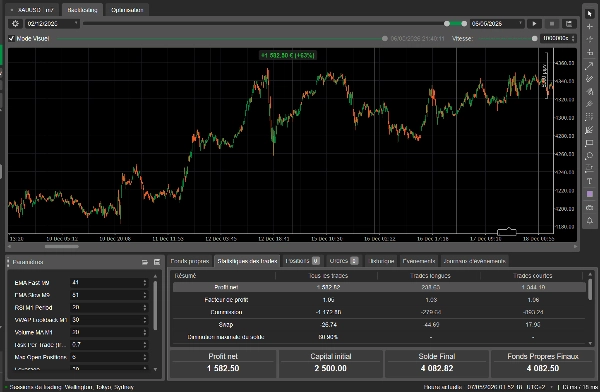The image size is (600, 392).
Task: Click the statistics table vertical scrollbar
Action: [590, 289]
